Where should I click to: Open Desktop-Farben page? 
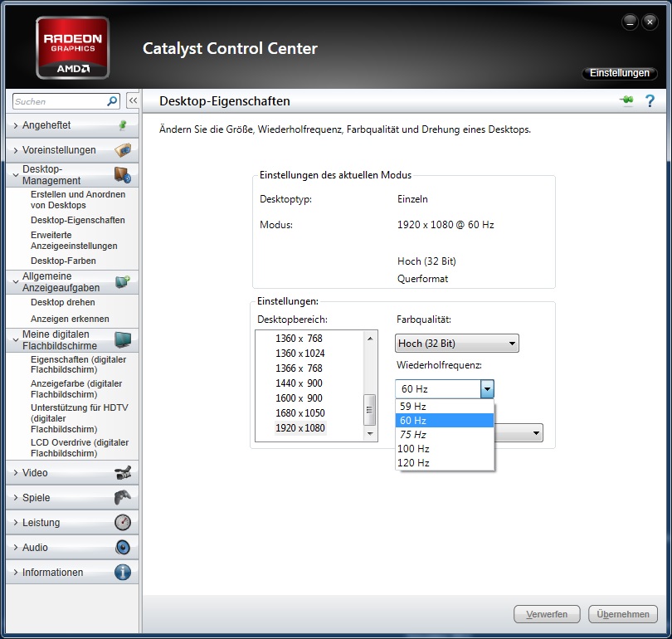(x=63, y=261)
